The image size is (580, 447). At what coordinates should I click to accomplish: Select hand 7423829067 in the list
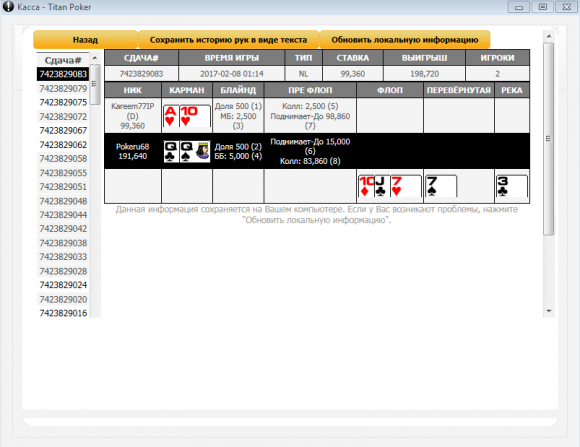(x=63, y=131)
